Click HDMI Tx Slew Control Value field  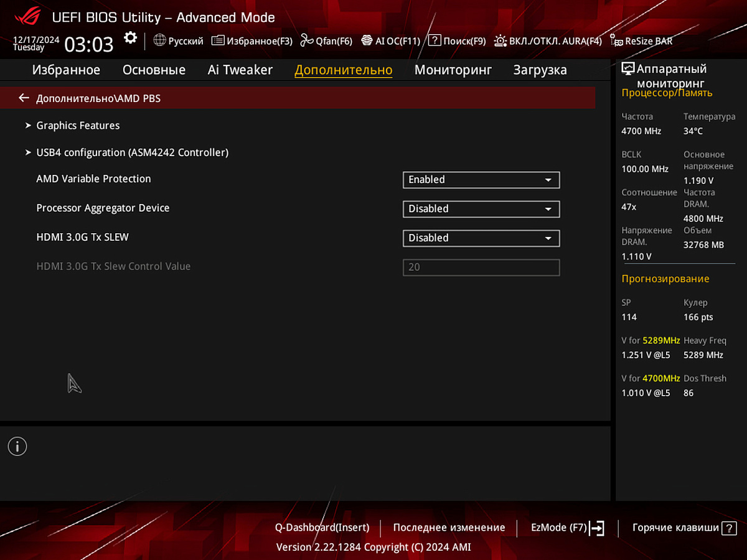[x=481, y=267]
